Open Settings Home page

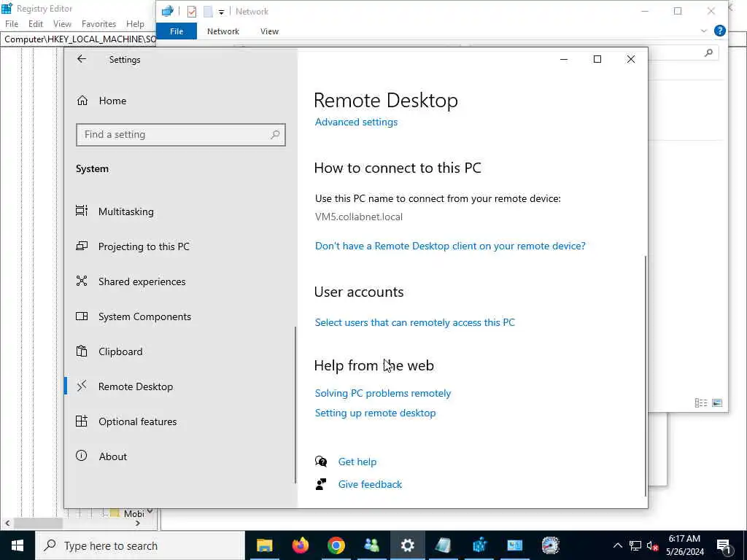[x=112, y=101]
